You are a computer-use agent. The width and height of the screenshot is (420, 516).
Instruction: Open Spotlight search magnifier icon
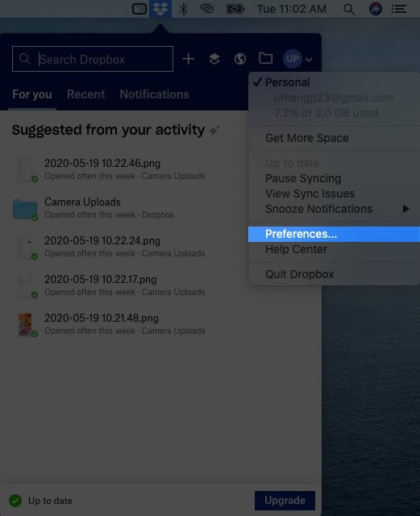[348, 9]
